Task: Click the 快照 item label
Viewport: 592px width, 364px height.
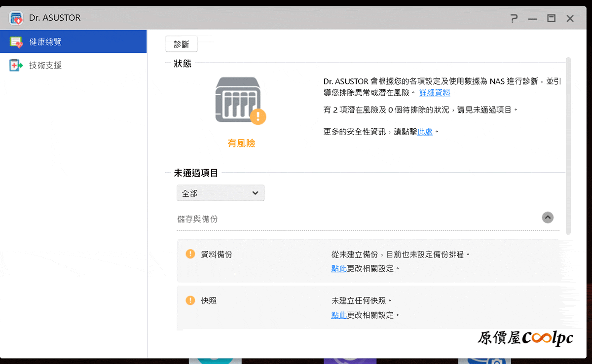Action: coord(209,300)
